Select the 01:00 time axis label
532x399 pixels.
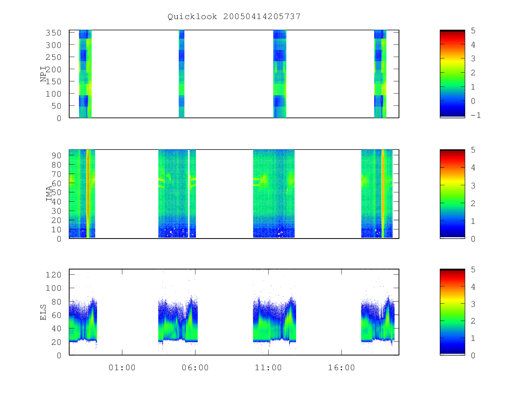pos(122,368)
